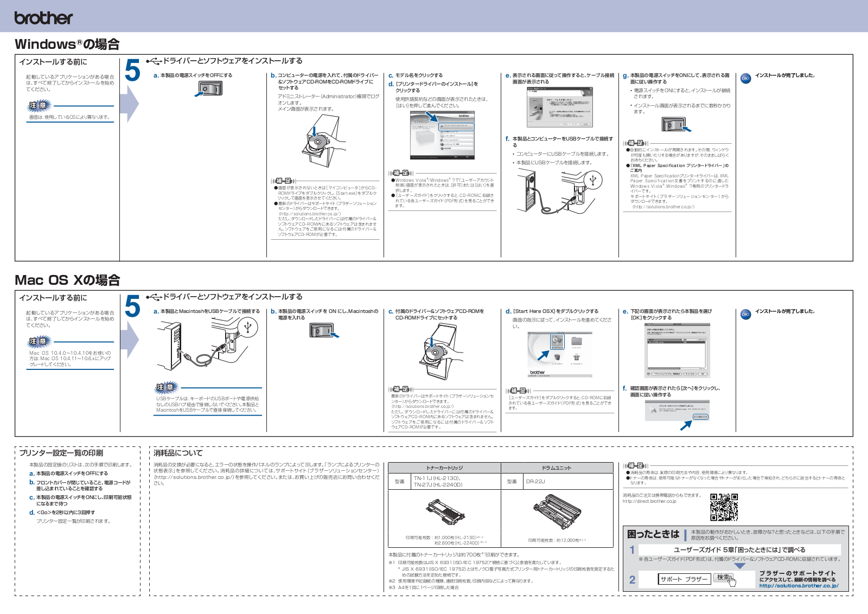Image resolution: width=868 pixels, height=614 pixels.
Task: Click the Windows section インストールが完了しました text
Action: click(x=785, y=75)
